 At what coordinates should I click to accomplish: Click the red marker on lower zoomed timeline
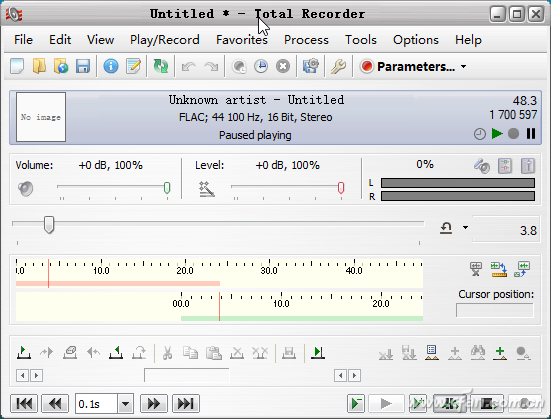coord(219,307)
